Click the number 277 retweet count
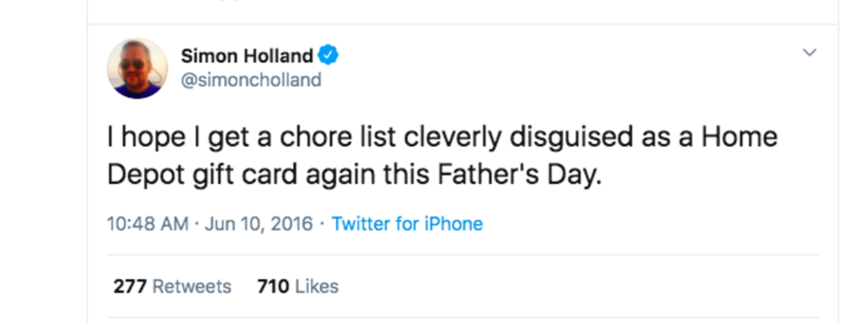 130,286
